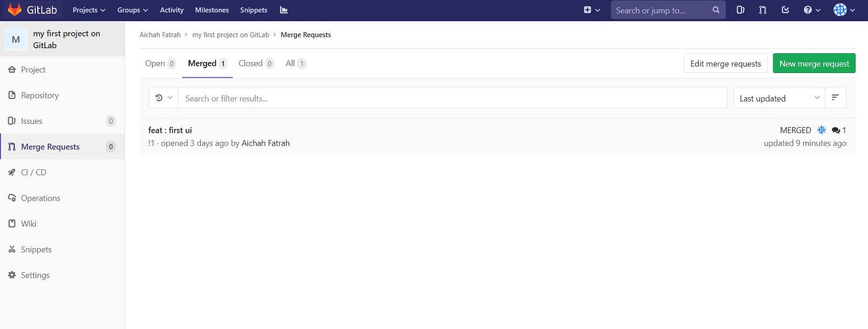Viewport: 868px width, 329px height.
Task: Click the plus new item icon
Action: tap(588, 10)
